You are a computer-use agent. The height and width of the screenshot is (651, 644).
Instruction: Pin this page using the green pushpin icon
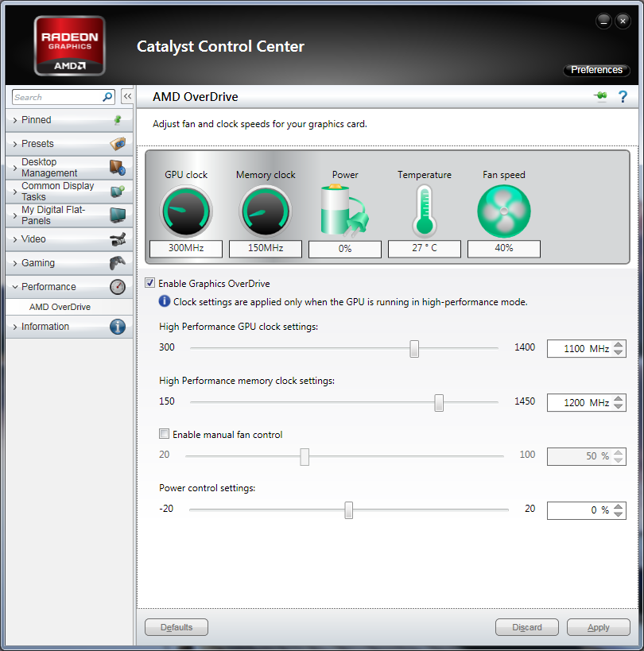600,96
